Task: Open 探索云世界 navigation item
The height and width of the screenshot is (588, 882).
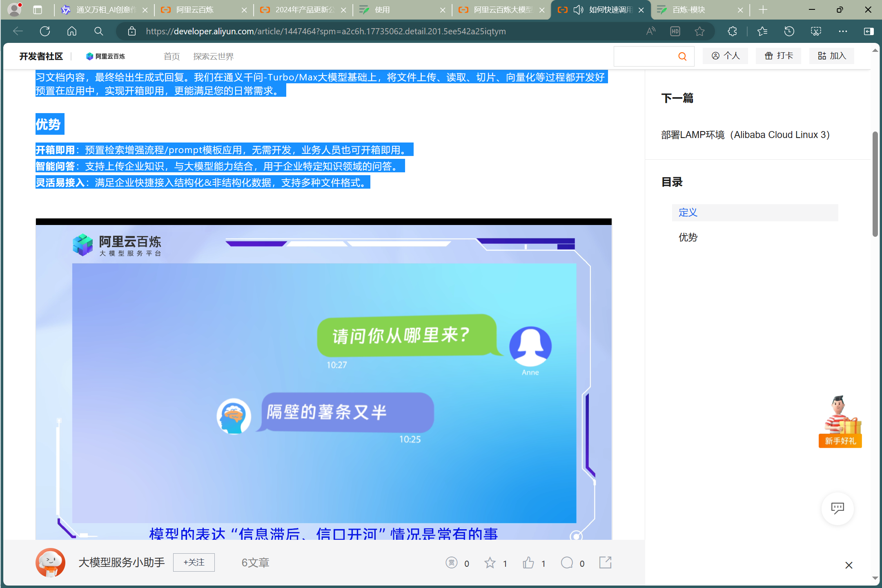Action: 213,56
